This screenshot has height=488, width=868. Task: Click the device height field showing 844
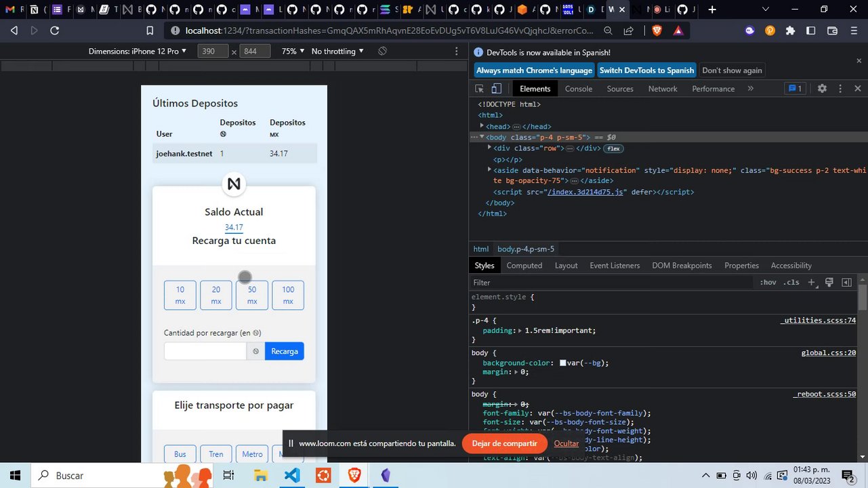click(255, 52)
